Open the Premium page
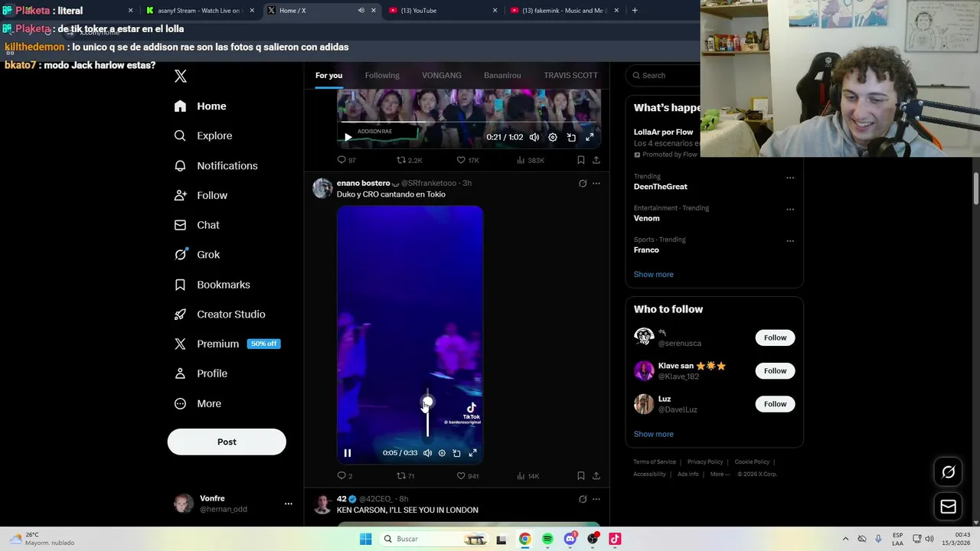This screenshot has height=551, width=980. [227, 344]
